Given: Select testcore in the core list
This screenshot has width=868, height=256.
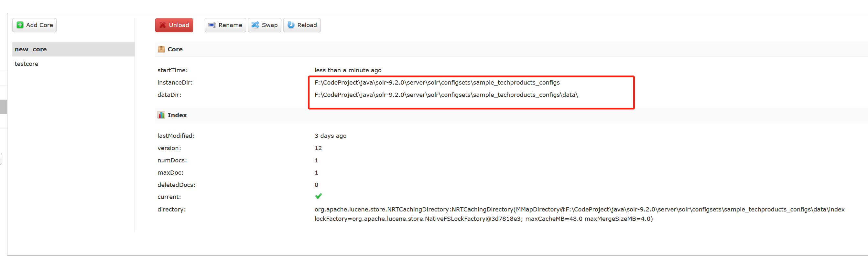Looking at the screenshot, I should coord(73,64).
